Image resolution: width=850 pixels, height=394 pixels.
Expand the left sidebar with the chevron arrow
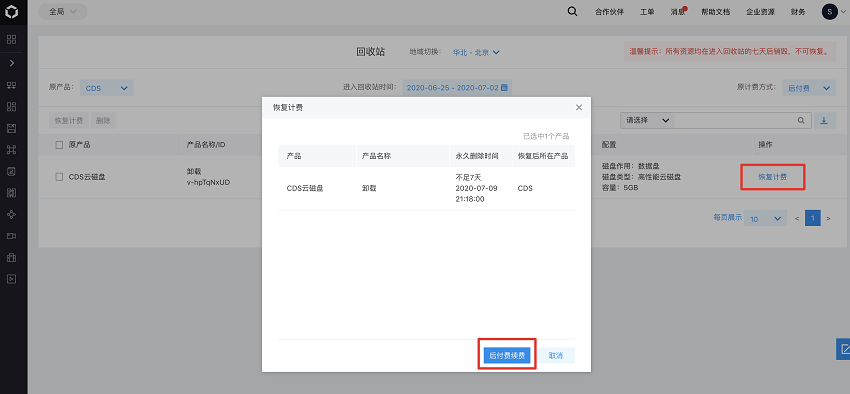tap(11, 63)
